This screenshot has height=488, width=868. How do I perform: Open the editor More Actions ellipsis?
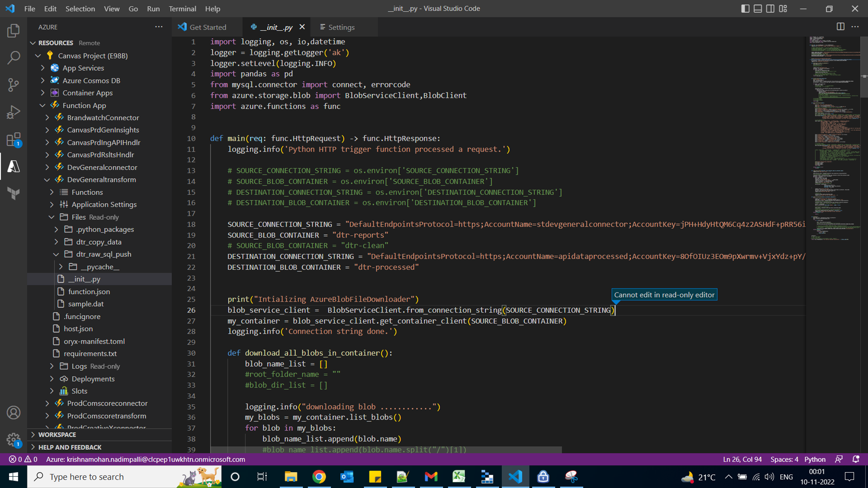tap(855, 27)
